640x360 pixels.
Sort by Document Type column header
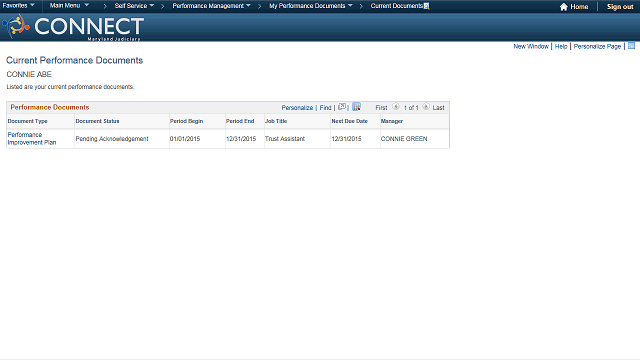pos(27,121)
